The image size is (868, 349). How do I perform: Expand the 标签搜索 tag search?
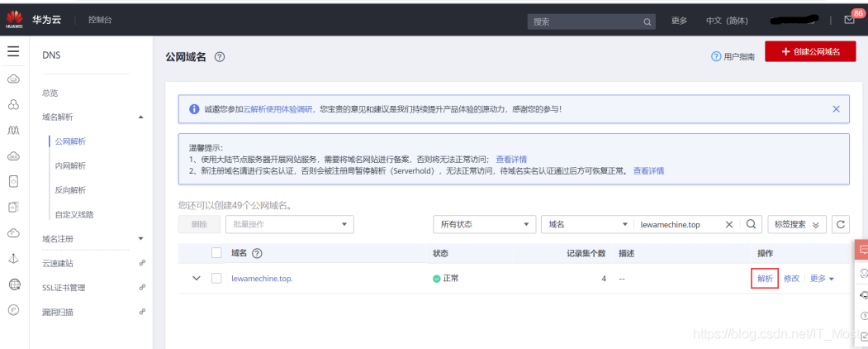coord(797,224)
